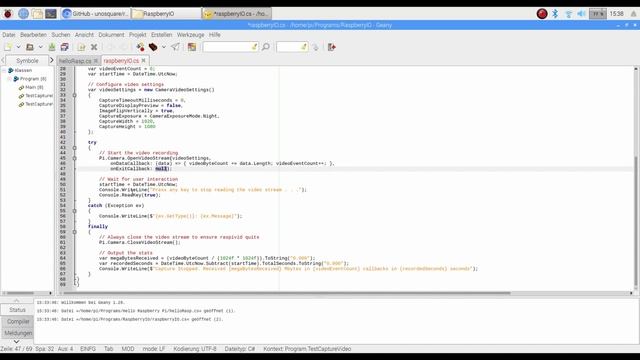The image size is (640, 360).
Task: Open the Werkzeuge menu
Action: [191, 35]
